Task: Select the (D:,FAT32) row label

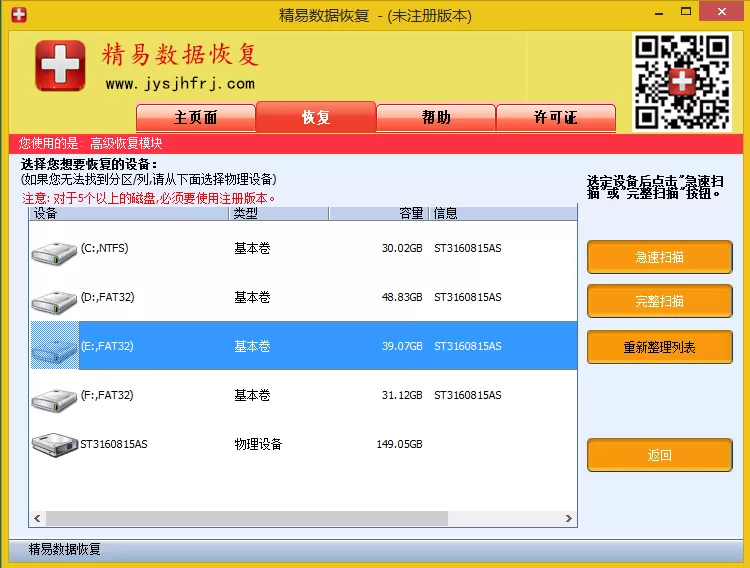Action: point(107,297)
